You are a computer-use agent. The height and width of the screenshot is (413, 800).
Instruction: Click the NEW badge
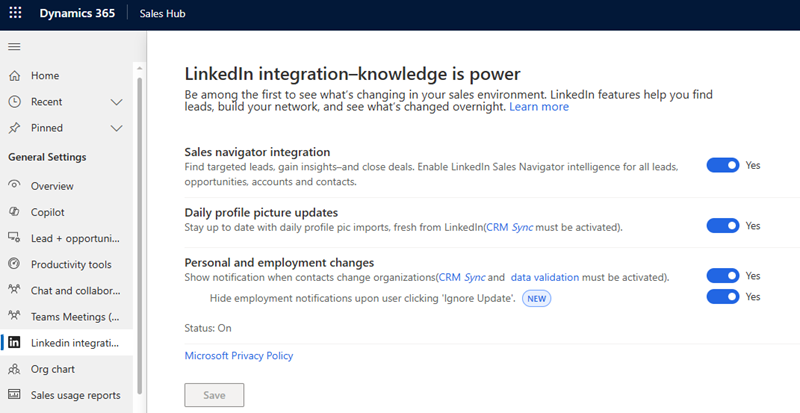(537, 299)
